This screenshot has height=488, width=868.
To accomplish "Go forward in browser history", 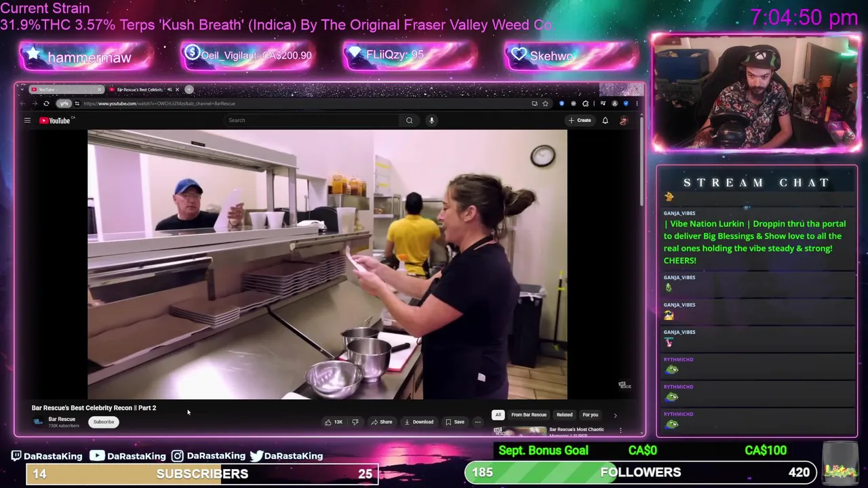I will (x=35, y=104).
